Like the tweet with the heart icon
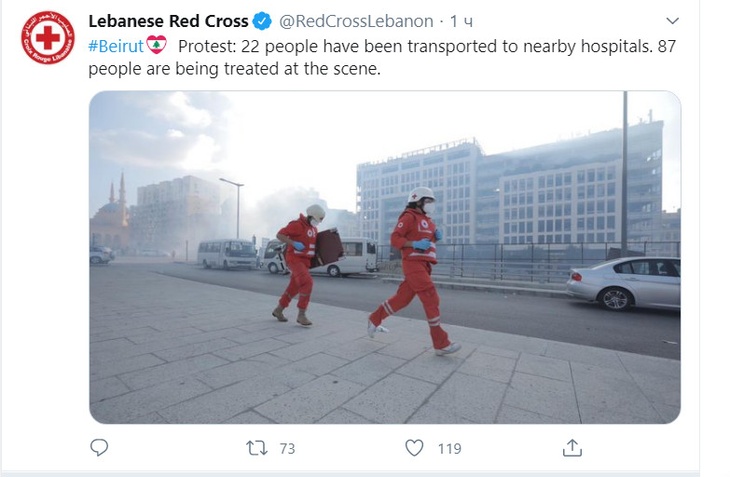 click(414, 448)
